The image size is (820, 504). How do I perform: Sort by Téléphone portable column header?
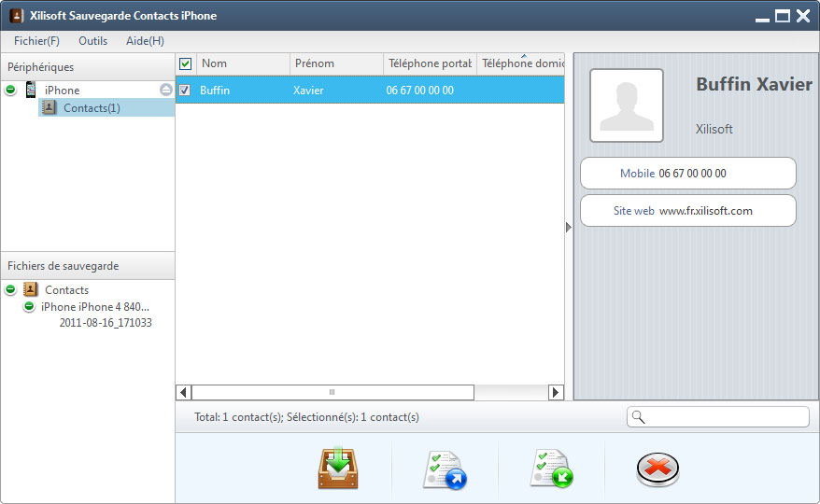point(430,63)
